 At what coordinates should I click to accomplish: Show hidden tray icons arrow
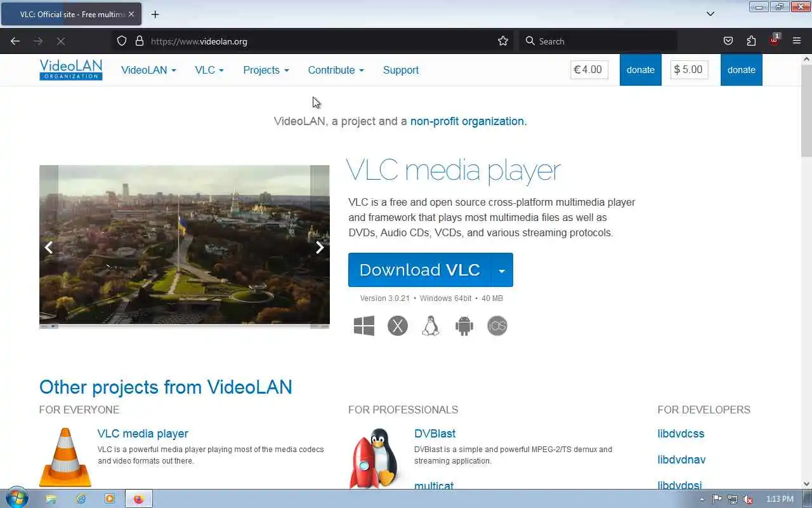(x=701, y=499)
